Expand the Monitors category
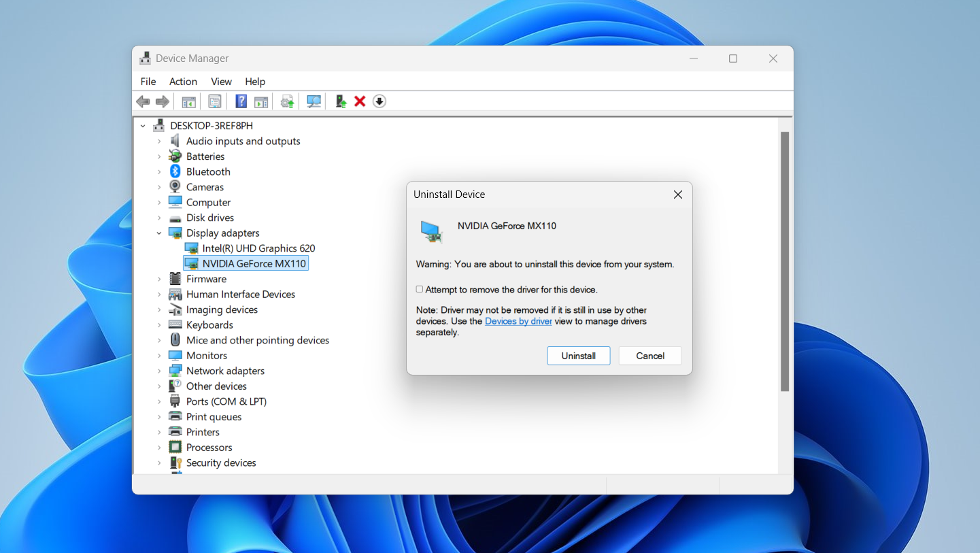Image resolution: width=980 pixels, height=553 pixels. click(x=159, y=356)
